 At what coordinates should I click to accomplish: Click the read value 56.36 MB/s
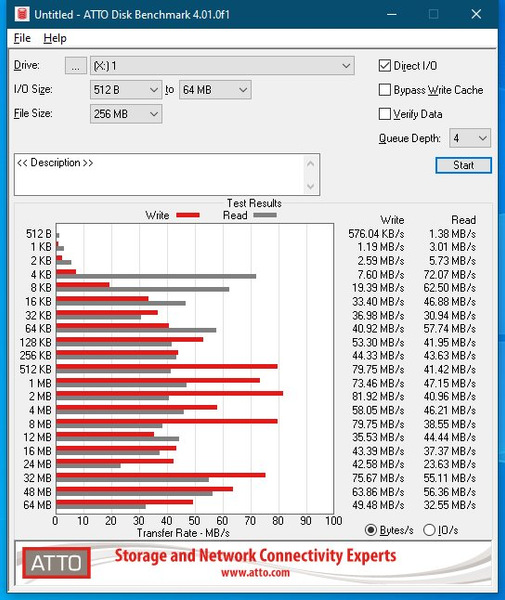click(450, 492)
